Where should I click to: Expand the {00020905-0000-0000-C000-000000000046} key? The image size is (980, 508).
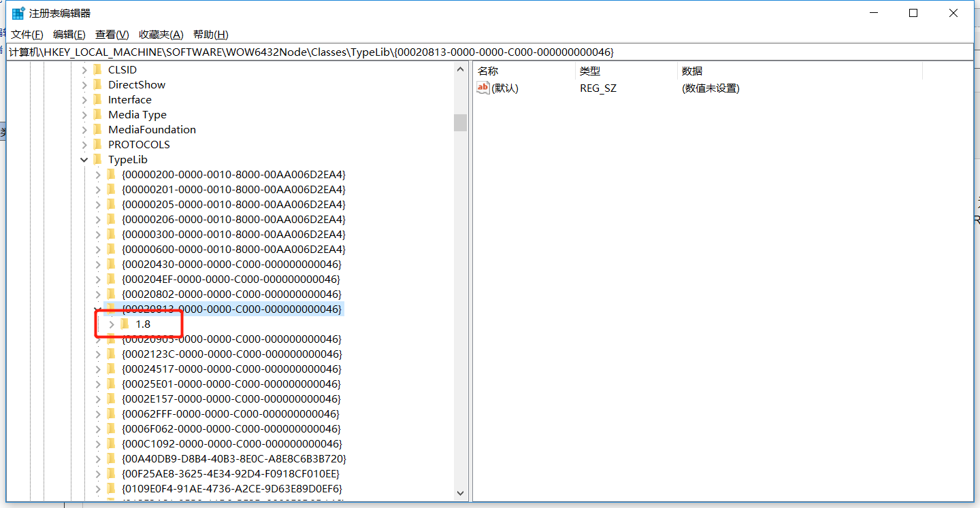pyautogui.click(x=98, y=339)
